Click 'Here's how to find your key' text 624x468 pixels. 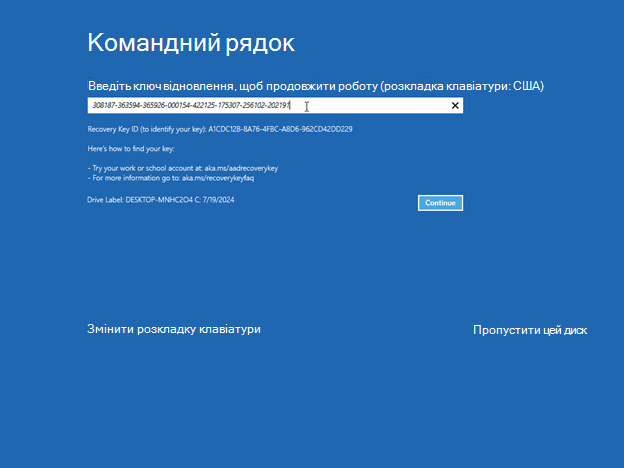131,149
